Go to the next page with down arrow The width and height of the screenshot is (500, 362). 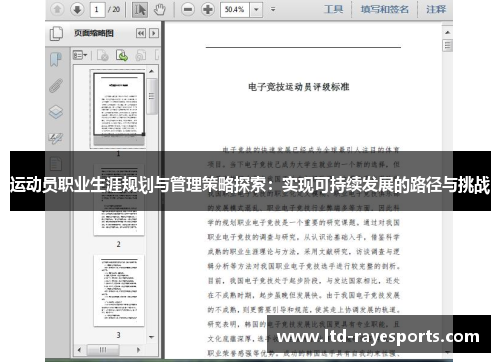tap(77, 9)
